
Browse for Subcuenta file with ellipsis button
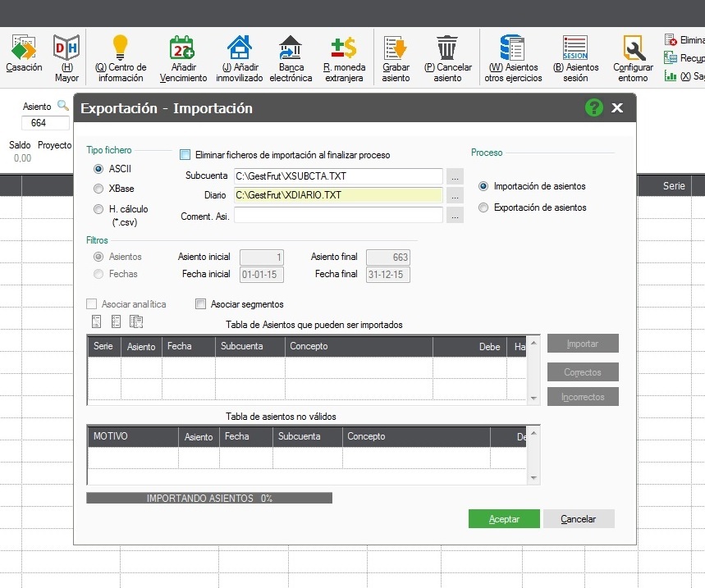(x=456, y=176)
